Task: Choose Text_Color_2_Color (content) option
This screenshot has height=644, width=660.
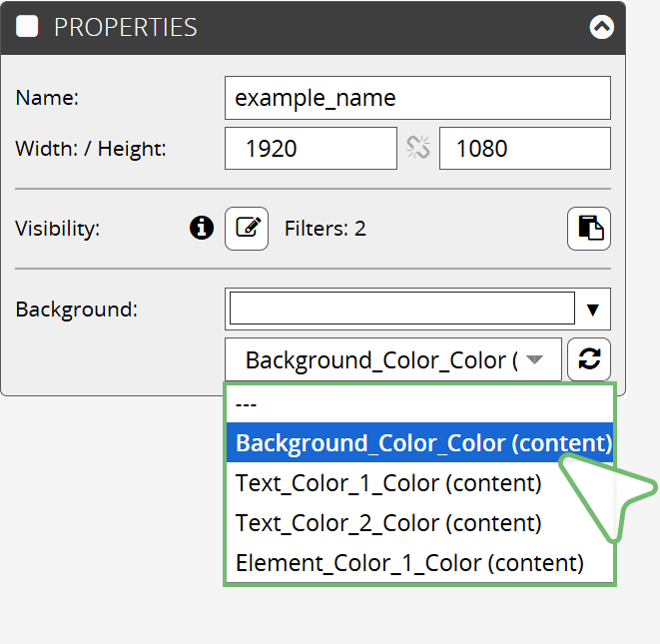Action: (419, 522)
